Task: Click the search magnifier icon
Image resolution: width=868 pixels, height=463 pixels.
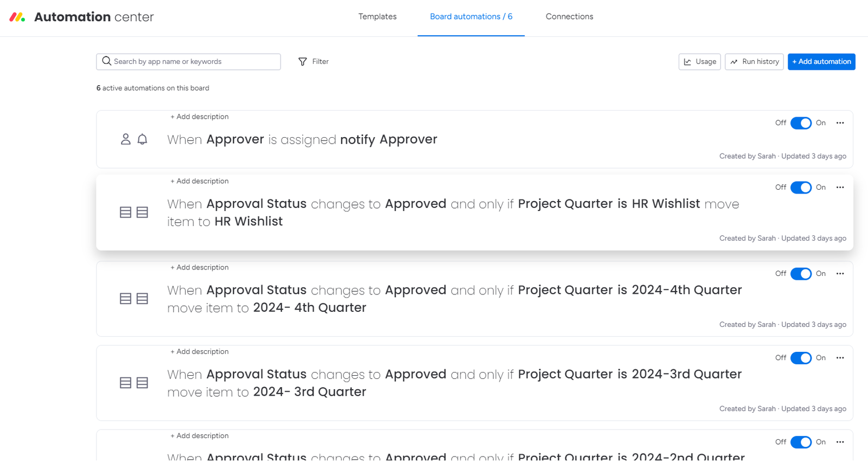Action: (x=107, y=61)
